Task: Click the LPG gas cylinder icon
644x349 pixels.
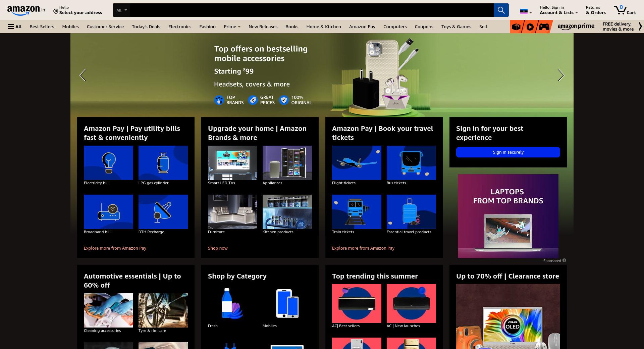Action: tap(163, 163)
